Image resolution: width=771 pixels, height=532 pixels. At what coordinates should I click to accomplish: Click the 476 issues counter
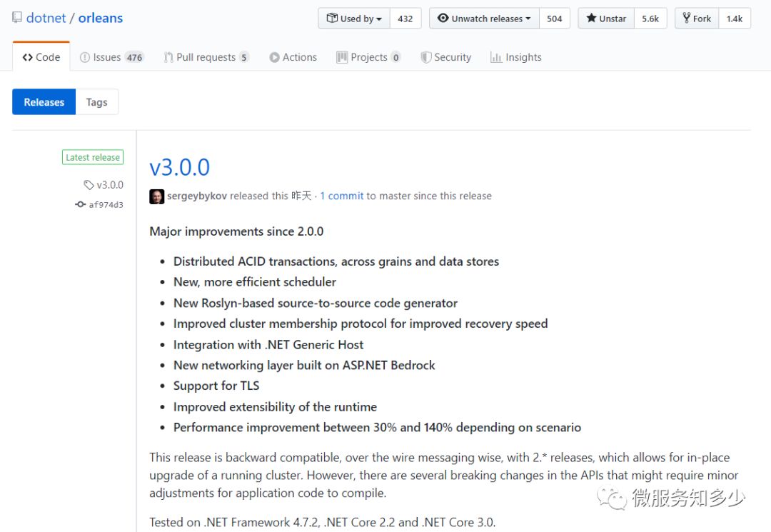pyautogui.click(x=134, y=58)
